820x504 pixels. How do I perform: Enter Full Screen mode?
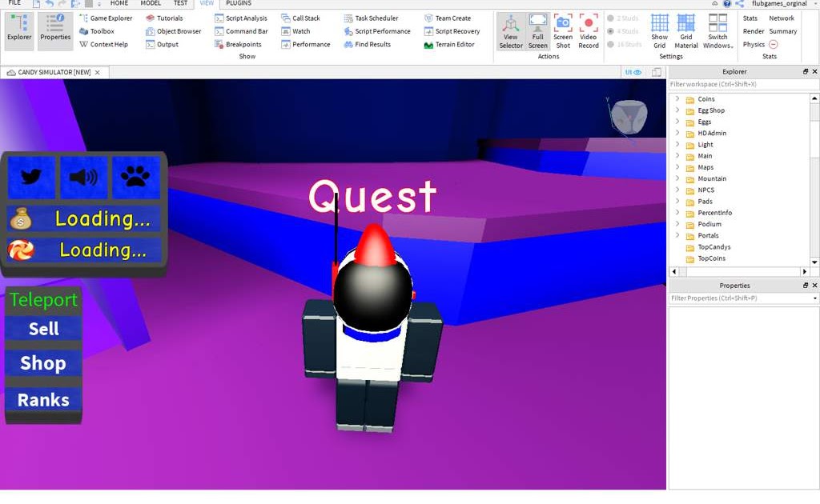537,32
